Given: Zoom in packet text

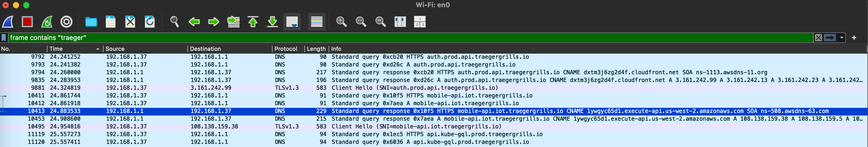Looking at the screenshot, I should pos(341,22).
